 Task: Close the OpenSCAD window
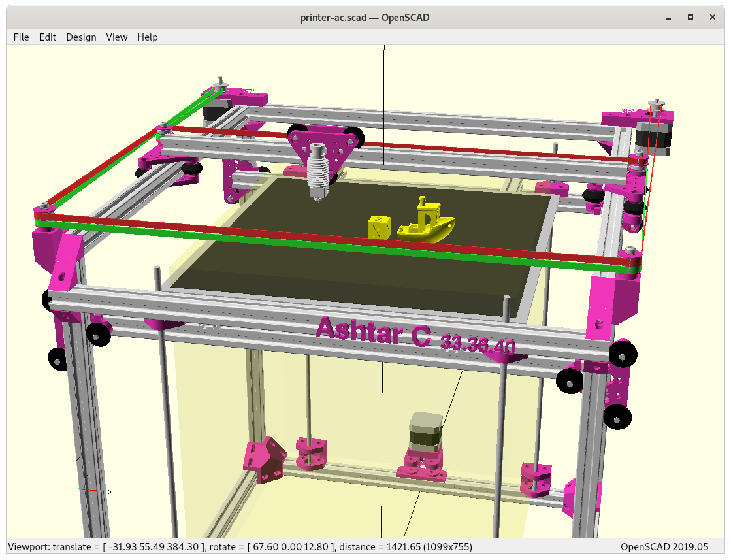click(713, 17)
